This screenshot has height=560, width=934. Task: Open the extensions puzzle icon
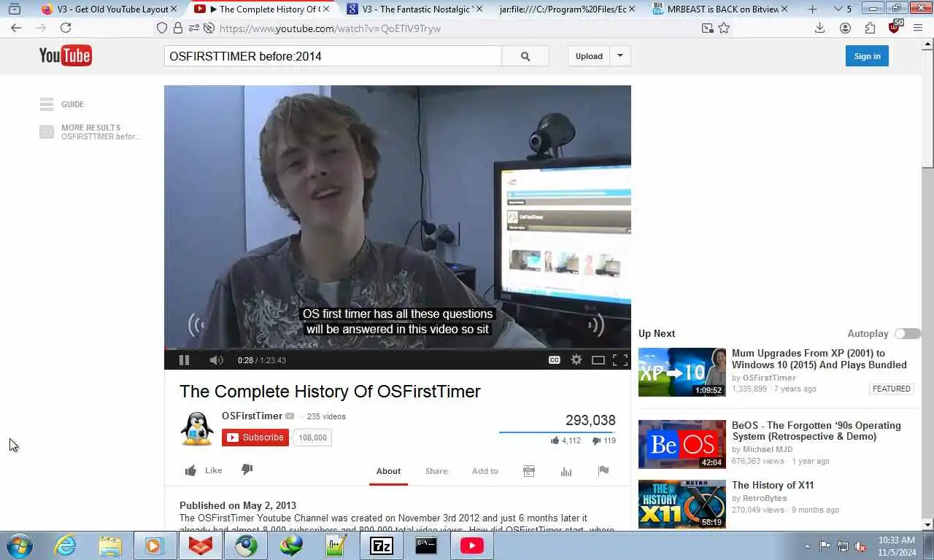870,28
